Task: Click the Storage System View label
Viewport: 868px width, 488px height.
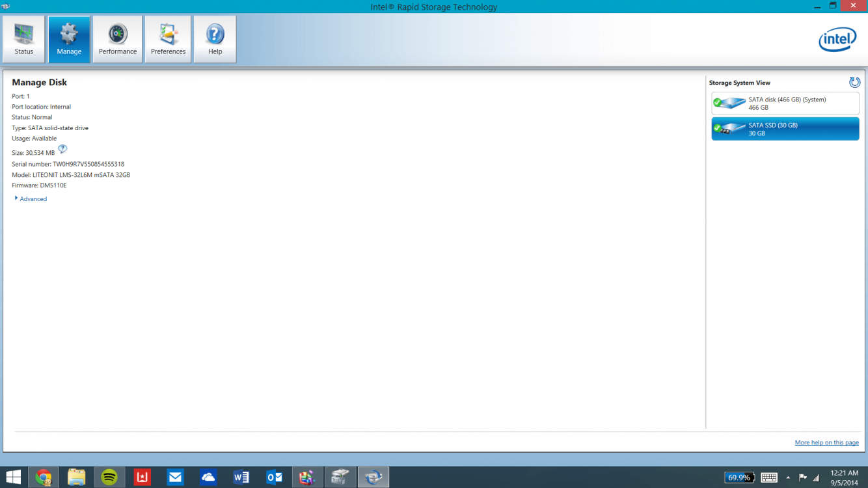Action: point(740,83)
